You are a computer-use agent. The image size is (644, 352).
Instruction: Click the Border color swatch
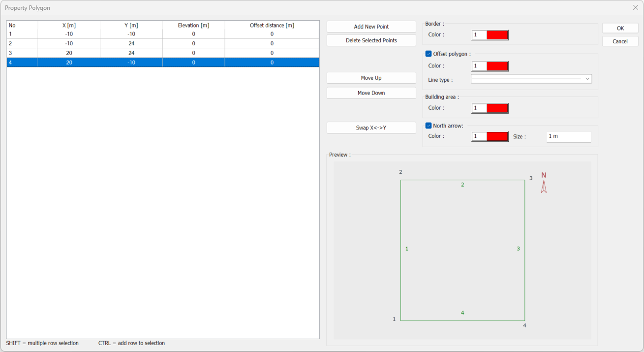point(497,35)
